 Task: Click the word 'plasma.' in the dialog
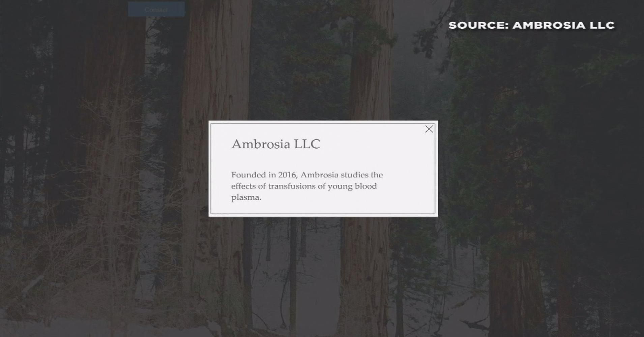(x=246, y=197)
